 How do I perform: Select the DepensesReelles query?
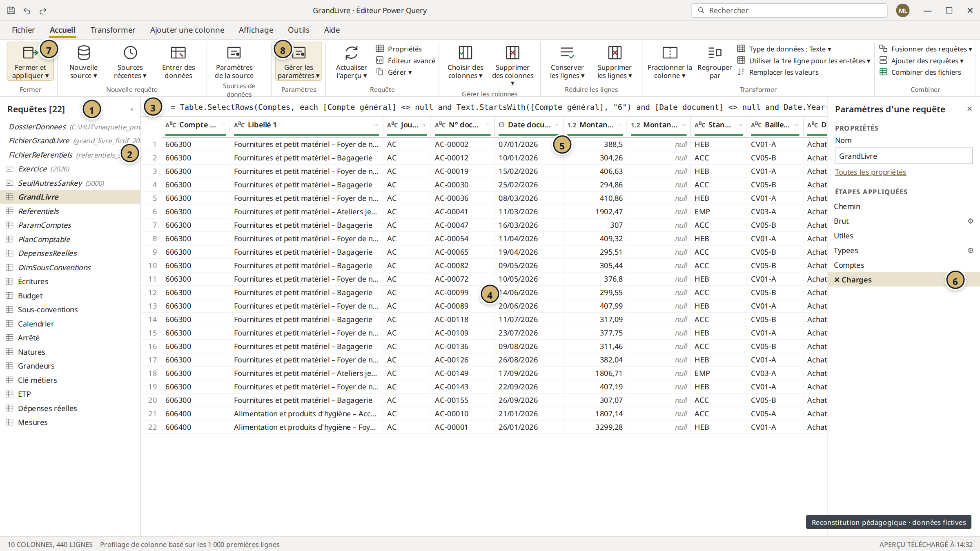70,253
